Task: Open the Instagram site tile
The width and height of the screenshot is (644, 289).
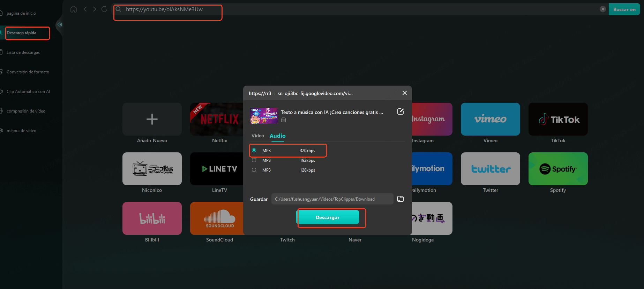Action: [432, 119]
